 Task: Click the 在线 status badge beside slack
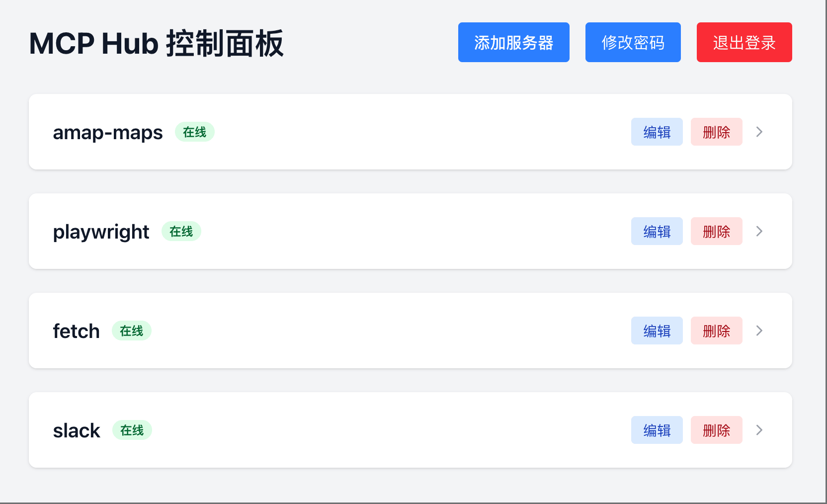tap(132, 430)
